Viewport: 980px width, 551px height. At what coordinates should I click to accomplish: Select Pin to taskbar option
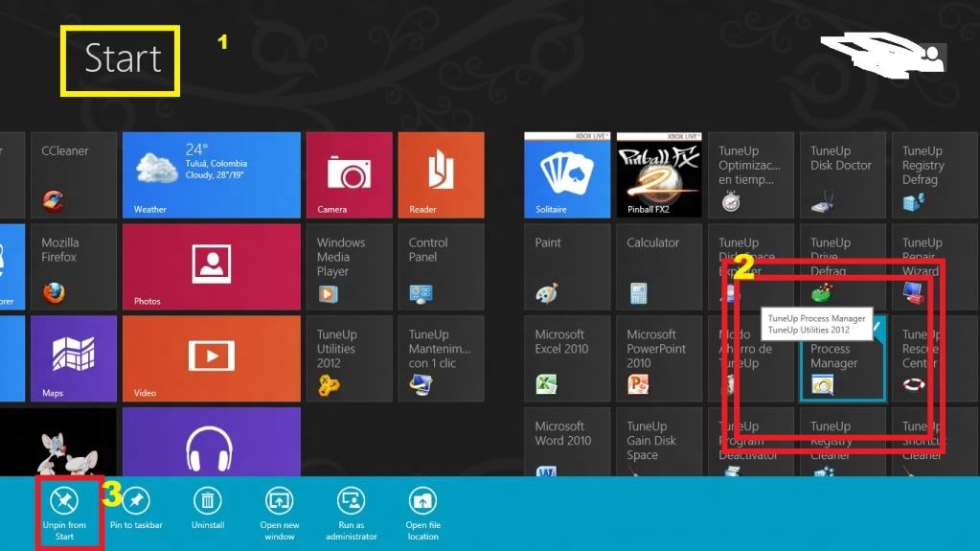click(x=136, y=501)
